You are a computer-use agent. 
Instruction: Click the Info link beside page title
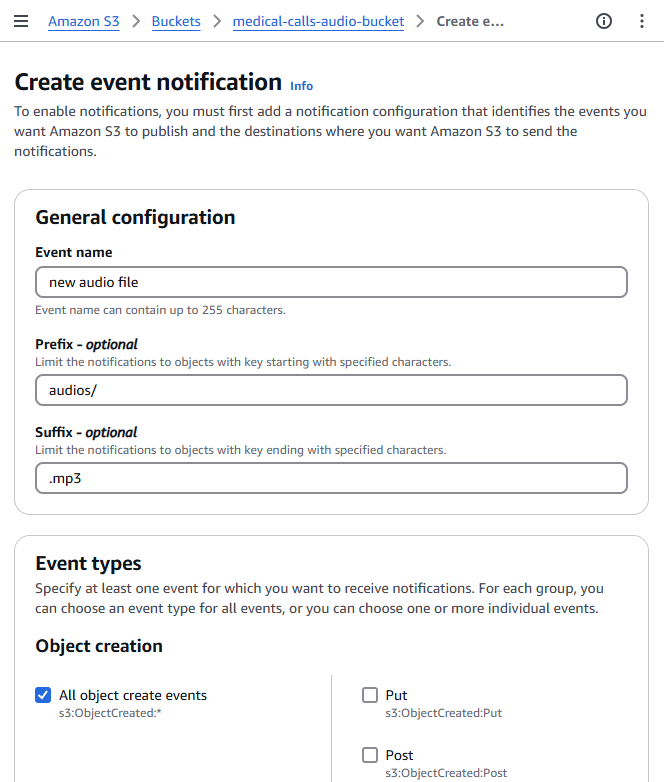click(x=301, y=86)
